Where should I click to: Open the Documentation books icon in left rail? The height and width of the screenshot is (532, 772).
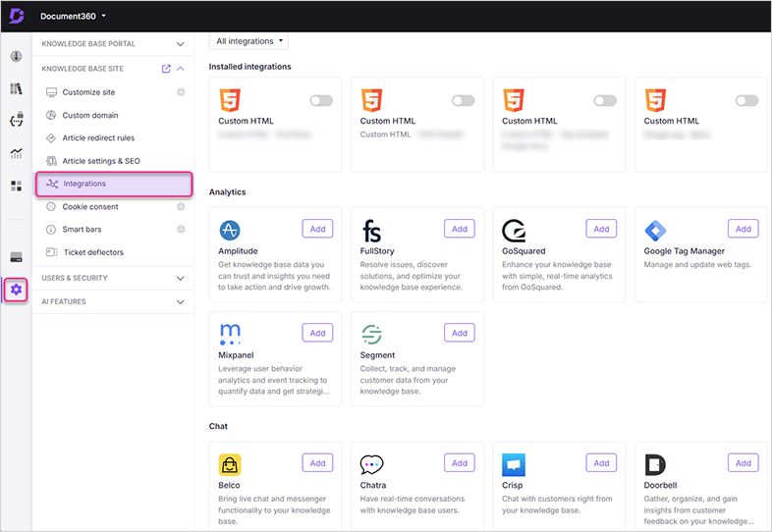16,88
